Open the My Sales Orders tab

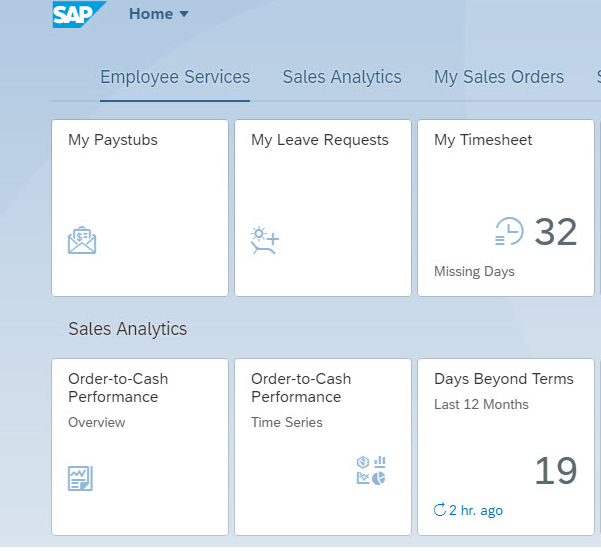(499, 77)
